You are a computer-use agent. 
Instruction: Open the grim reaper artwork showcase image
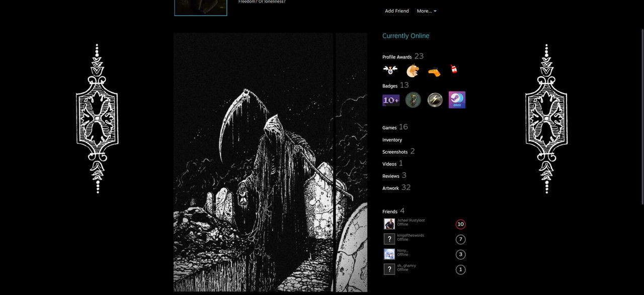click(x=254, y=162)
